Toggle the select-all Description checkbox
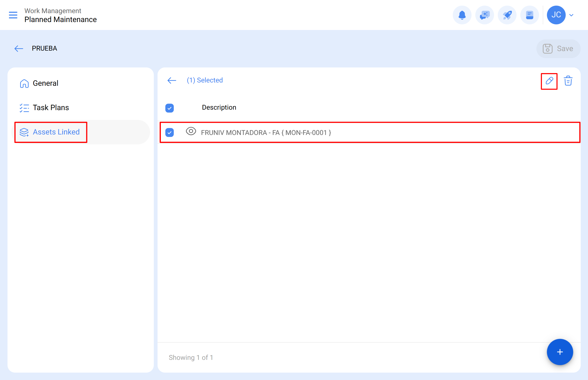This screenshot has width=588, height=380. tap(170, 108)
